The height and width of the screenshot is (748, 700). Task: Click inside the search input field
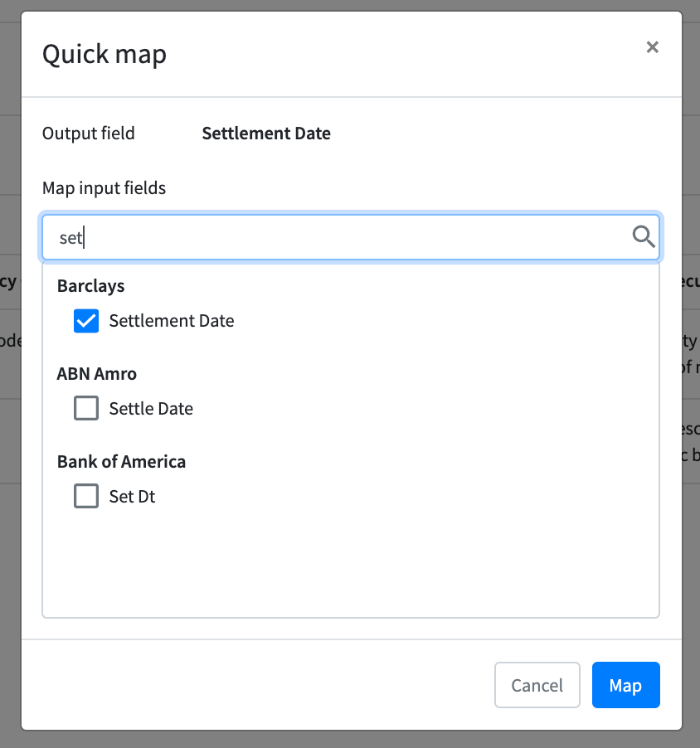332,237
